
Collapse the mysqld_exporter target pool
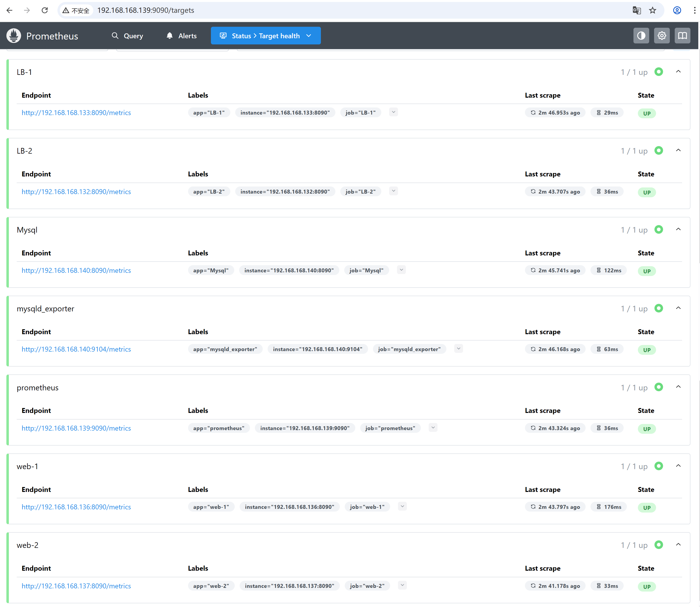tap(678, 308)
